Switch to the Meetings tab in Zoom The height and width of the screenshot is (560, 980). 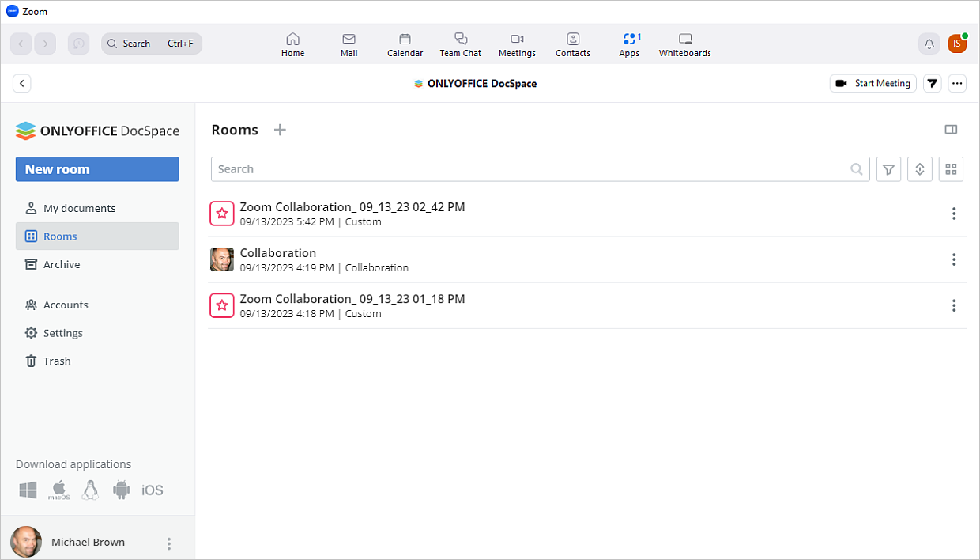pyautogui.click(x=517, y=44)
